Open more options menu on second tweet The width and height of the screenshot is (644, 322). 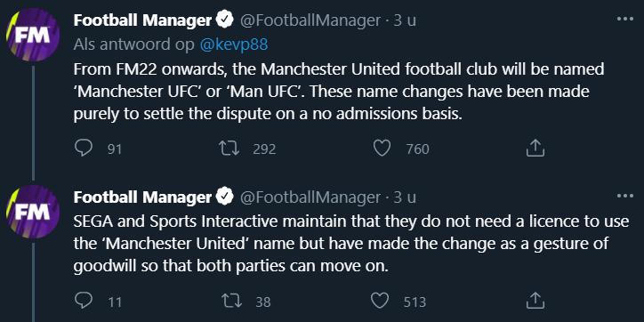pos(625,197)
